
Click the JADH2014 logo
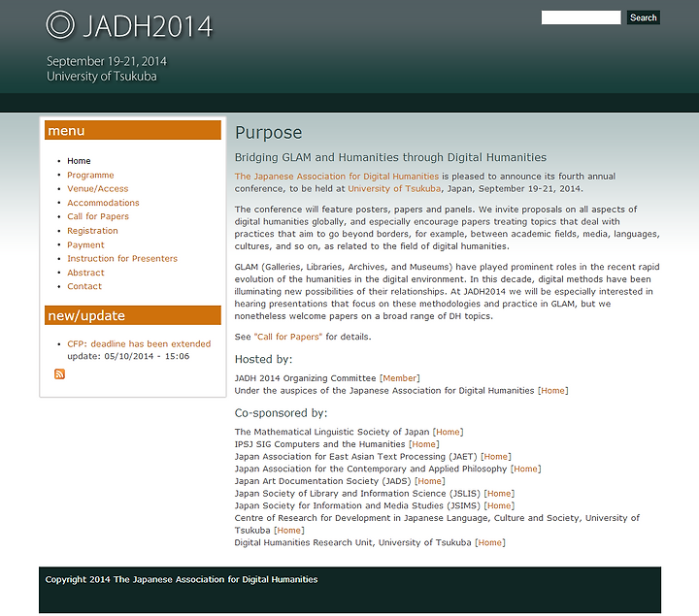pos(129,25)
